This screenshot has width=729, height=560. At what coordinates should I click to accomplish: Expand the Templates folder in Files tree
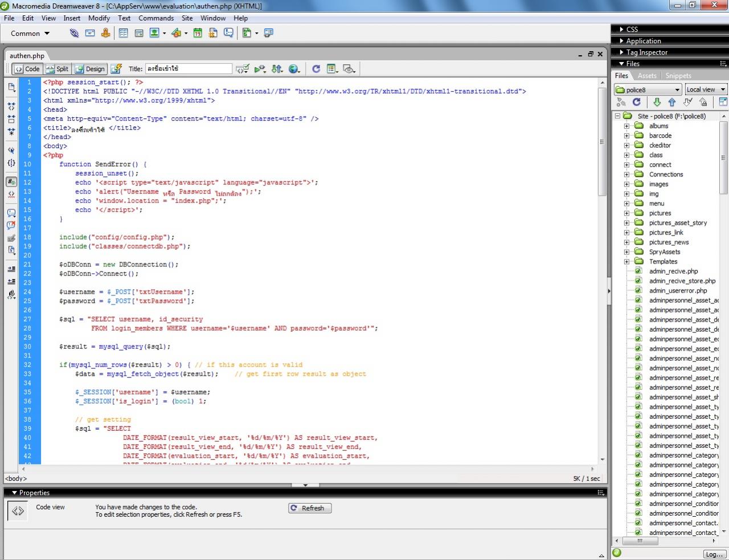tap(626, 261)
